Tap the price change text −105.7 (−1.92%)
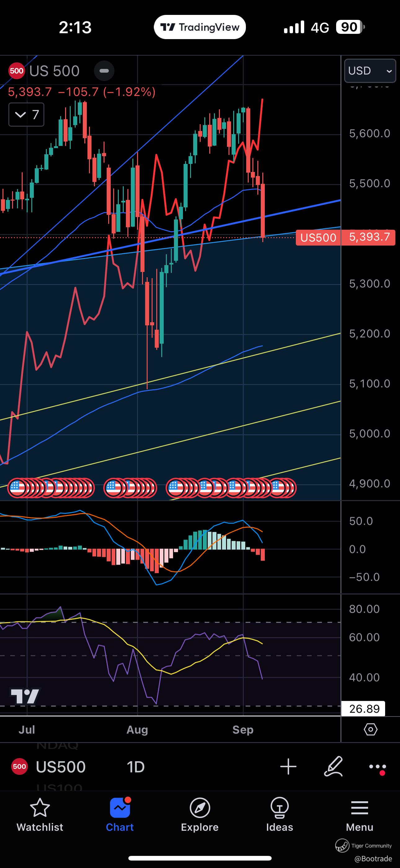 tap(107, 92)
